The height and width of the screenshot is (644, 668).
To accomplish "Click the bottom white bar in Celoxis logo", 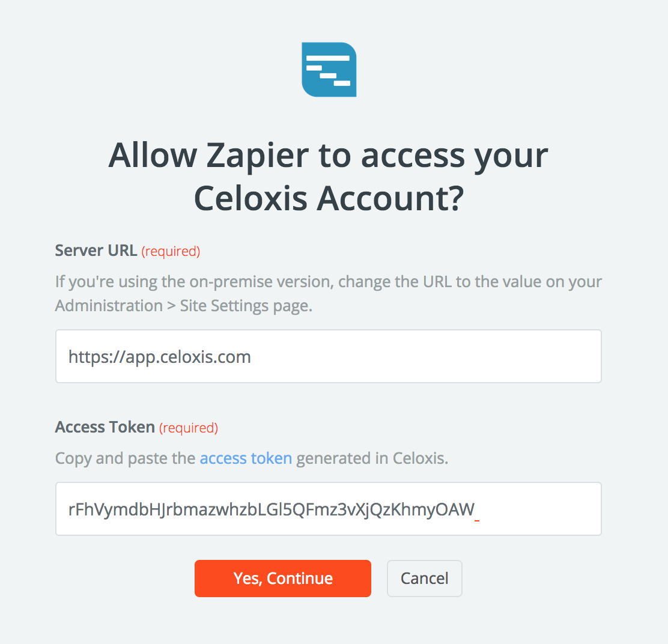I will click(342, 83).
